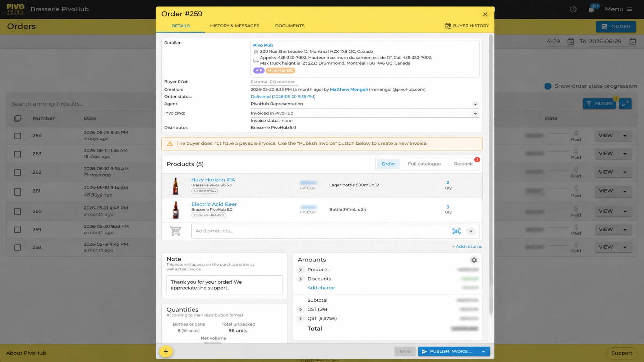Open Publish Invoice dropdown arrow
644x362 pixels.
pyautogui.click(x=483, y=352)
